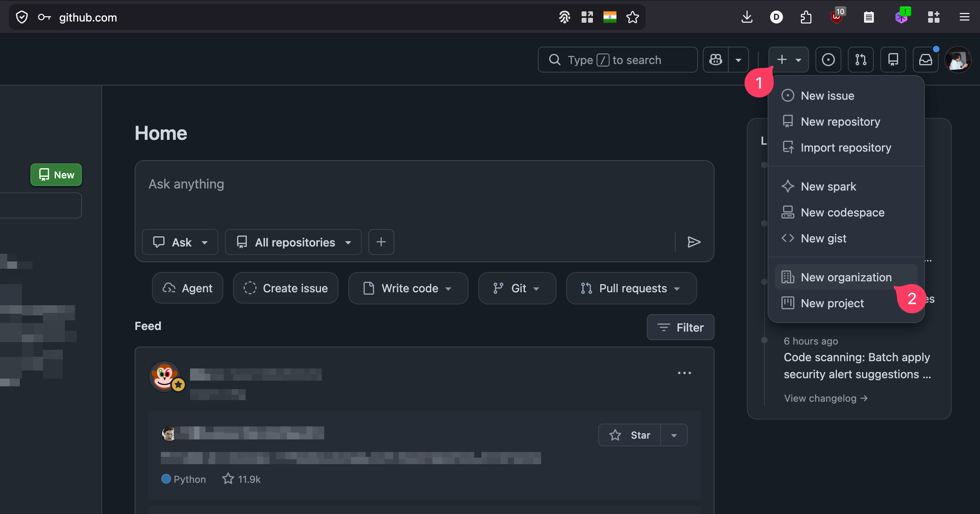The height and width of the screenshot is (514, 980).
Task: Click the grid-plus extension icon in toolbar
Action: (x=933, y=17)
